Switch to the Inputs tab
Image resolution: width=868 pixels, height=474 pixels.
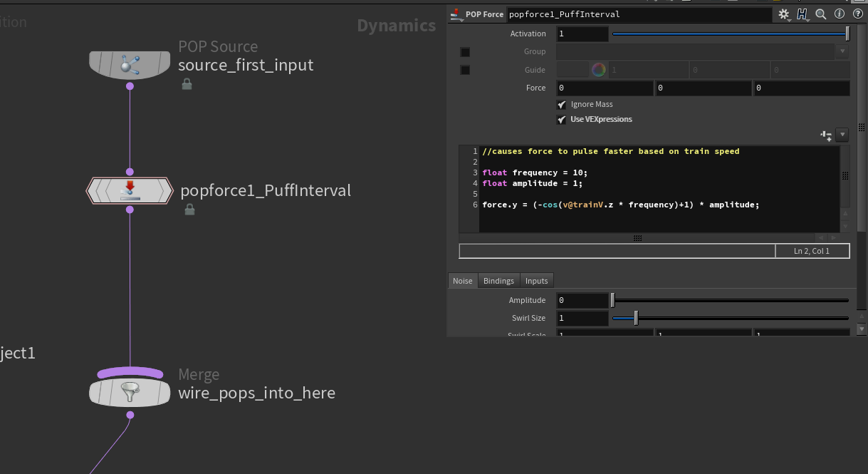pyautogui.click(x=537, y=281)
